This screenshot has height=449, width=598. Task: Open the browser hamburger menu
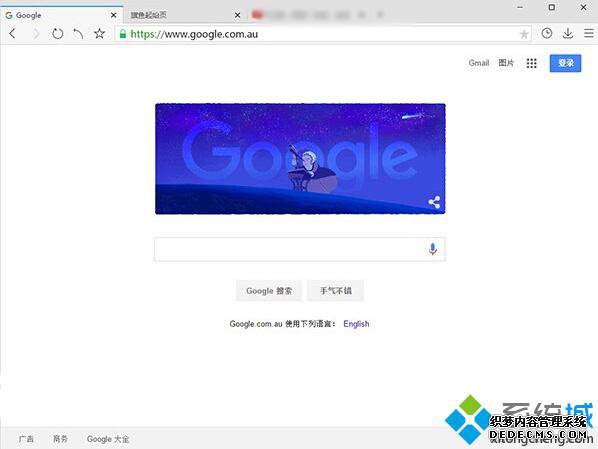click(x=589, y=34)
